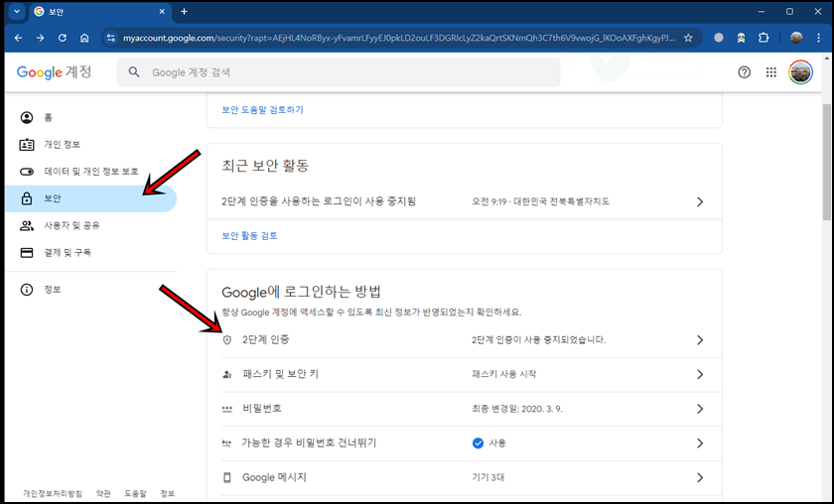Open the Extensions puzzle icon
This screenshot has width=834, height=504.
pyautogui.click(x=764, y=38)
